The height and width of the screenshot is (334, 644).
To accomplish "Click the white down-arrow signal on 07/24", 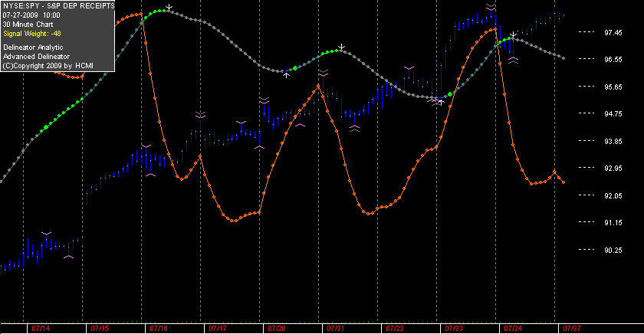I will pos(513,35).
